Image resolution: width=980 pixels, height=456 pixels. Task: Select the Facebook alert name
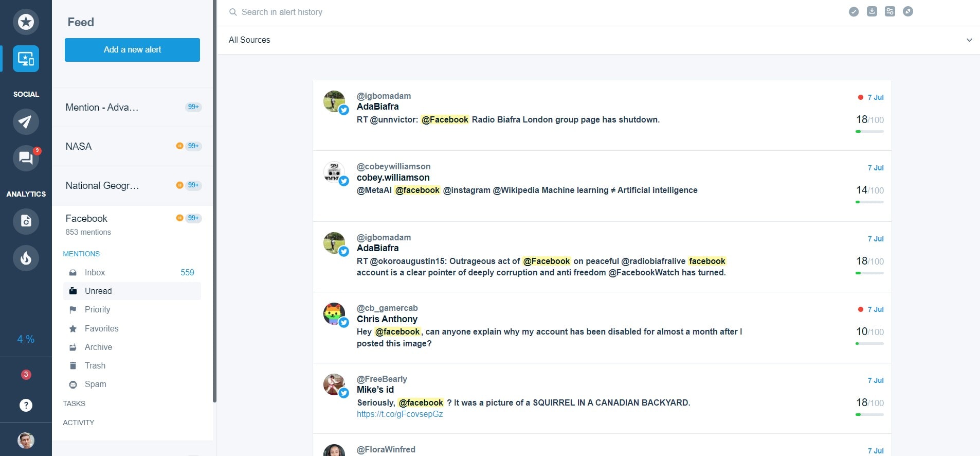pos(86,218)
